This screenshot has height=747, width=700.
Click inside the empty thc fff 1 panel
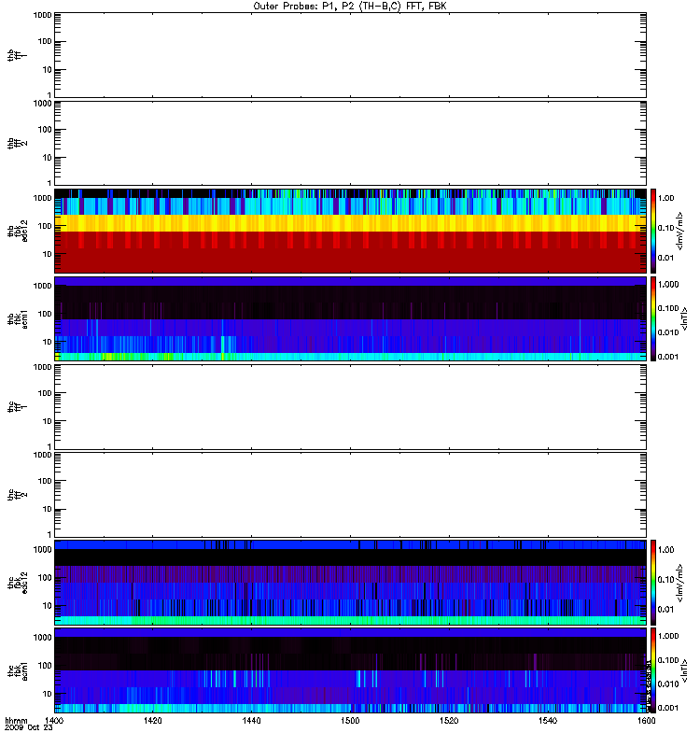(350, 407)
